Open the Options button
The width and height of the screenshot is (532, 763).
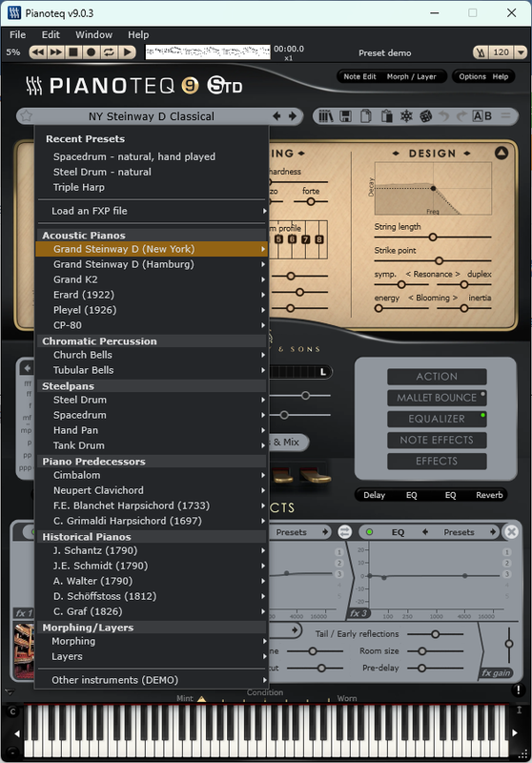[x=472, y=76]
